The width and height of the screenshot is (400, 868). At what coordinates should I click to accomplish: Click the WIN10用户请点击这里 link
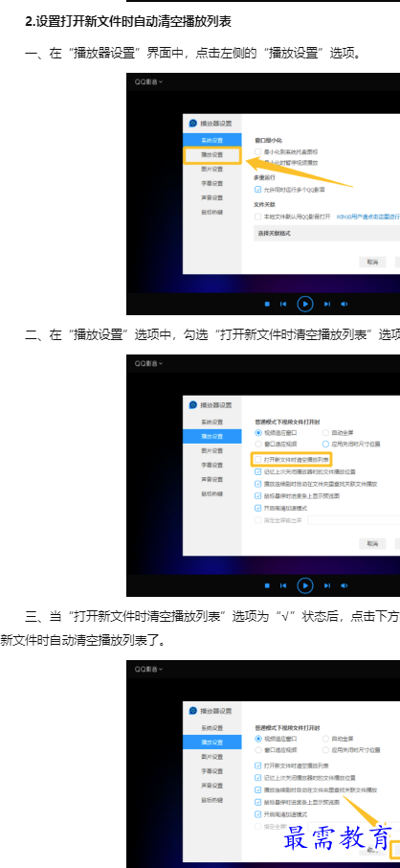367,217
